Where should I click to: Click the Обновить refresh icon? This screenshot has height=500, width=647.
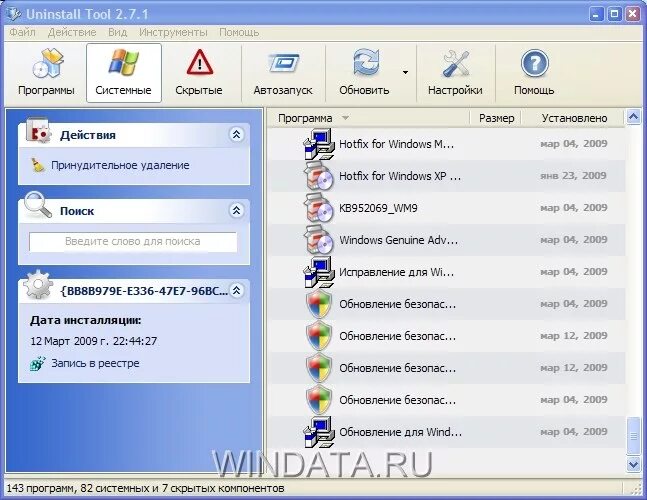click(x=366, y=62)
